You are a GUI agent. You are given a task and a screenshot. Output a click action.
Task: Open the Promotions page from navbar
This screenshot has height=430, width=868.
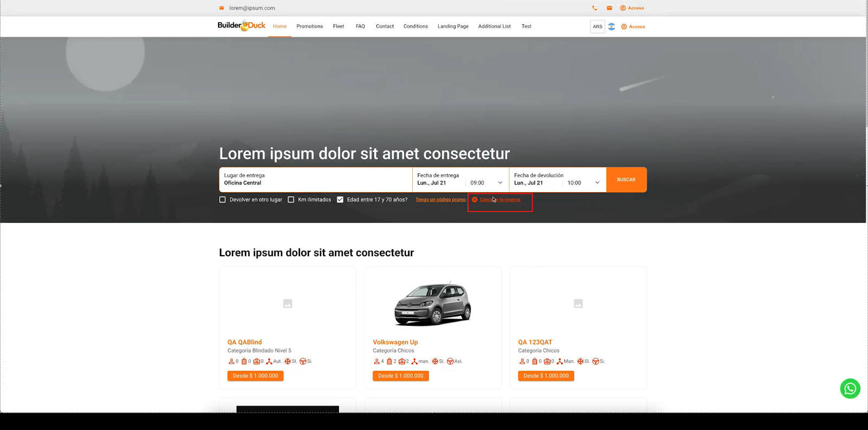pos(309,26)
